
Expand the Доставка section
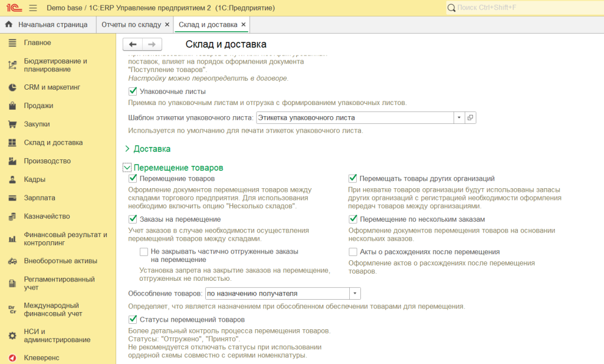(x=127, y=149)
